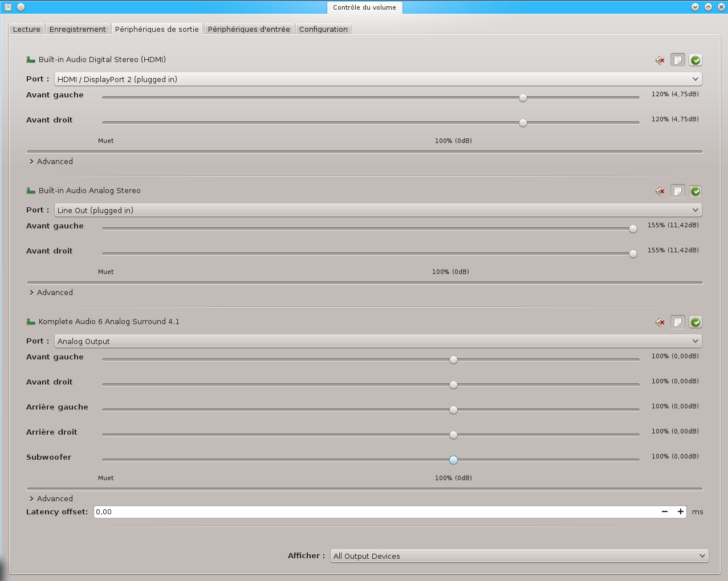Open the Périphériques d'entrée tab
This screenshot has height=581, width=728.
(x=249, y=29)
